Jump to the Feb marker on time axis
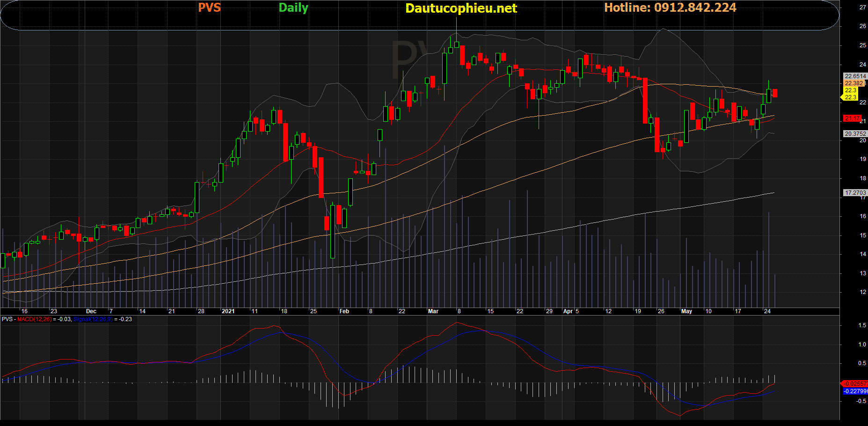The image size is (868, 426). click(x=344, y=311)
